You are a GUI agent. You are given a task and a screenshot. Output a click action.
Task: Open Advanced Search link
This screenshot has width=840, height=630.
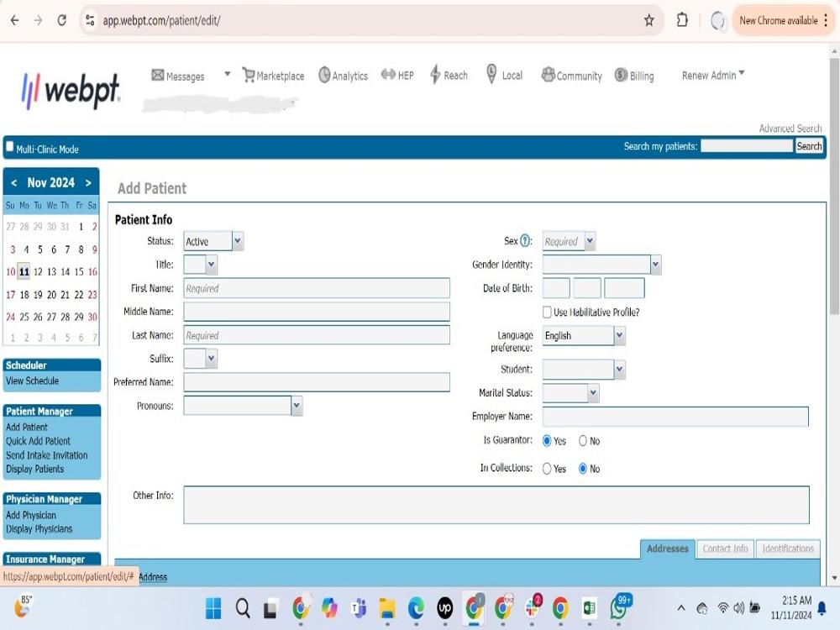click(790, 128)
